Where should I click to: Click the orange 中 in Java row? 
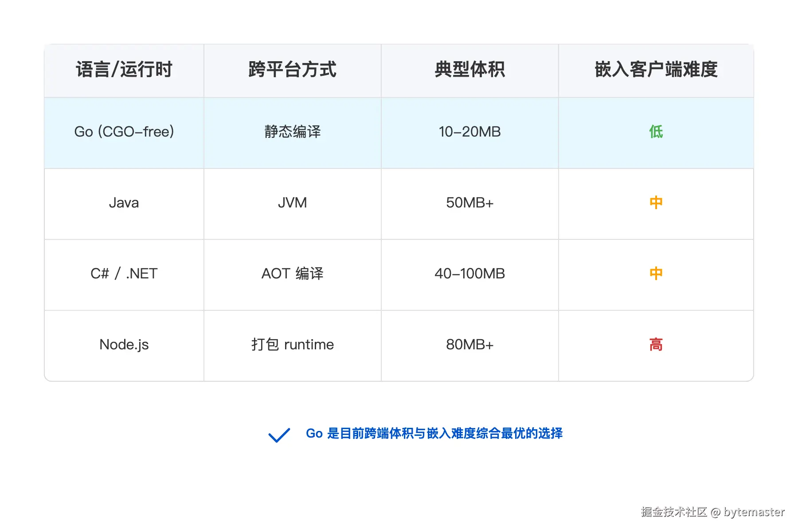[x=656, y=203]
